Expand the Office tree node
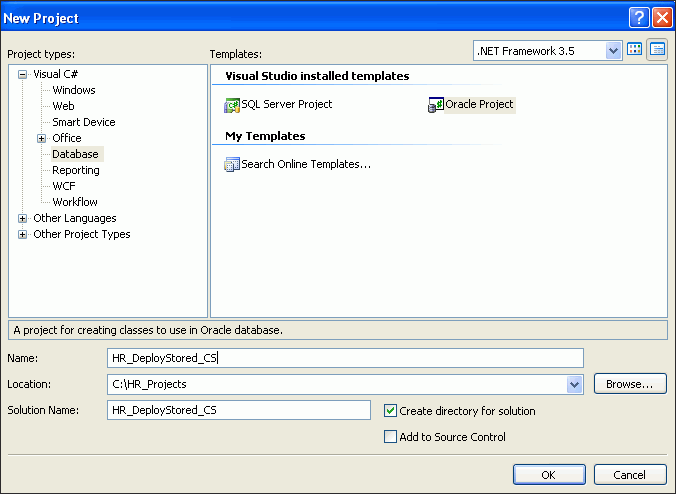 pos(42,138)
